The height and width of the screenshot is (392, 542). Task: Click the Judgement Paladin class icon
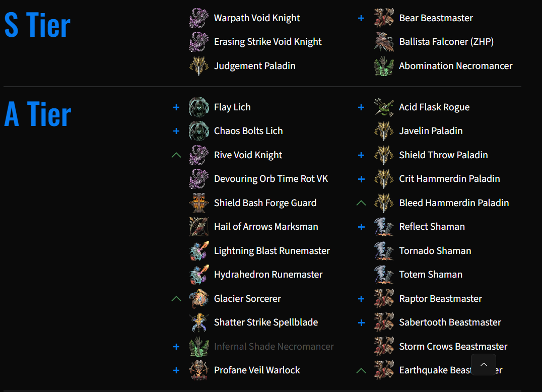click(x=199, y=66)
